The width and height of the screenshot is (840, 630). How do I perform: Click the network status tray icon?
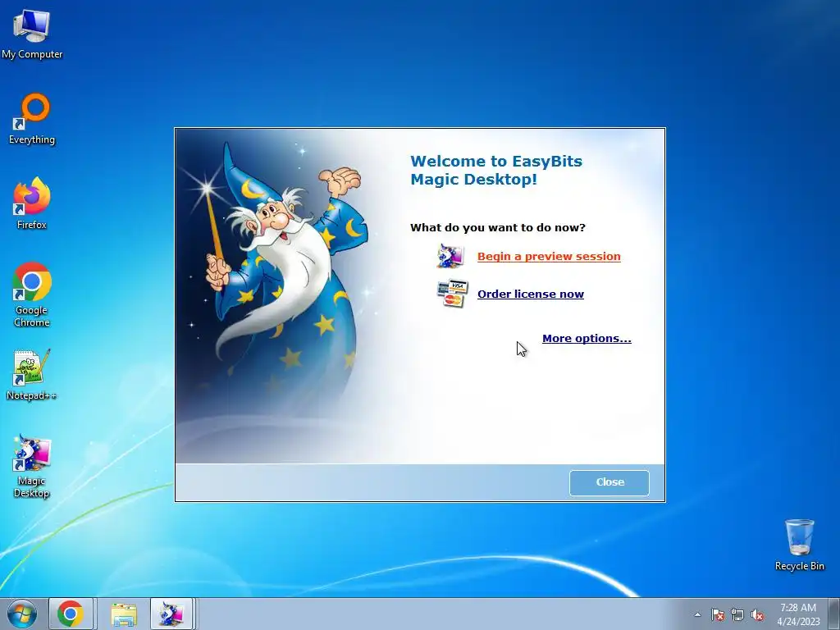coord(737,614)
